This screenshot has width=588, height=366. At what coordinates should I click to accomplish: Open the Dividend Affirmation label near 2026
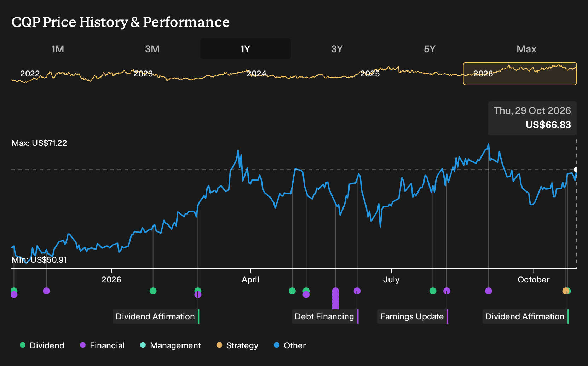156,316
